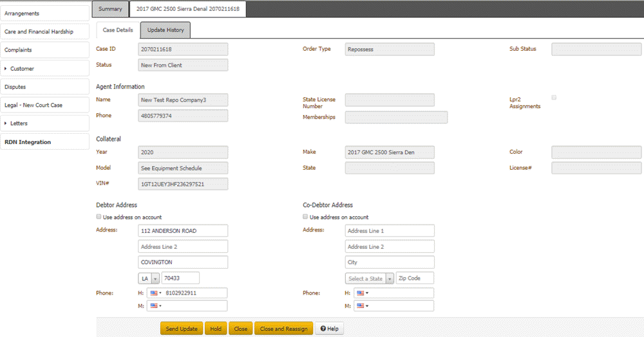Select the 2017 GMC 2500 Sierra case tab
This screenshot has width=644, height=337.
point(187,9)
